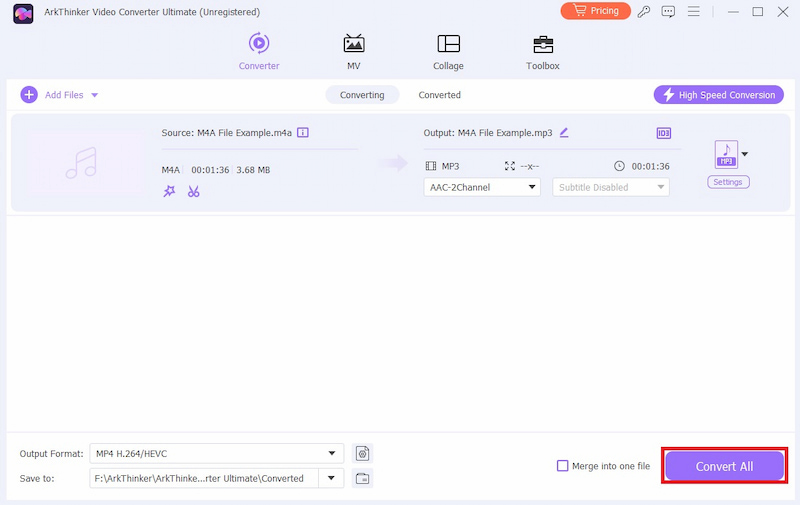Click the MP3 output format icon
The width and height of the screenshot is (800, 505).
pyautogui.click(x=726, y=154)
